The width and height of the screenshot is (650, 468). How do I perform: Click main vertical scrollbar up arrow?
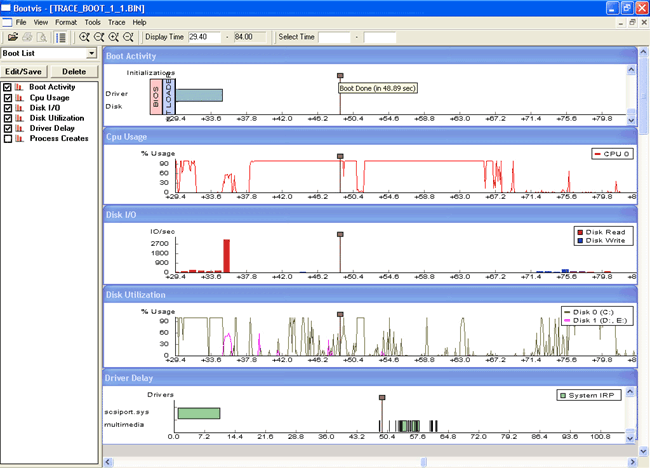point(643,52)
